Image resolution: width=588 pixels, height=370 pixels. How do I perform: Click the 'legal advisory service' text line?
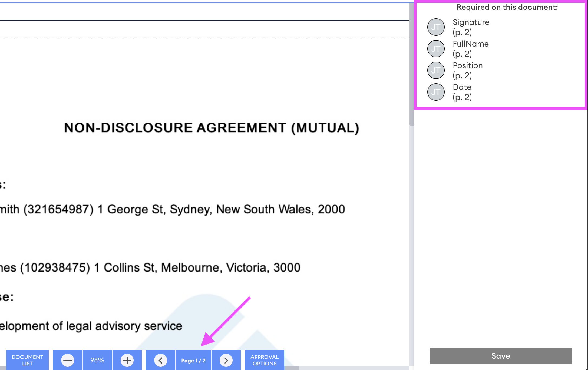pos(91,326)
